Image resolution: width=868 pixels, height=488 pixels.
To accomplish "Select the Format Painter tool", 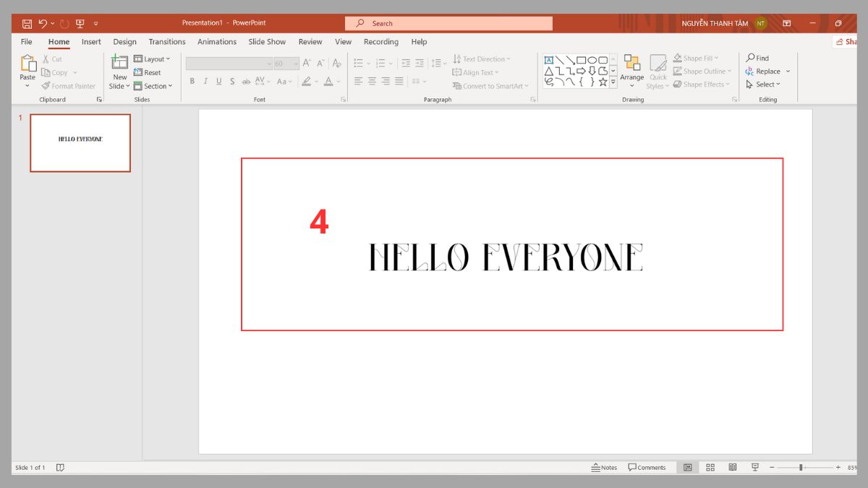I will [69, 85].
